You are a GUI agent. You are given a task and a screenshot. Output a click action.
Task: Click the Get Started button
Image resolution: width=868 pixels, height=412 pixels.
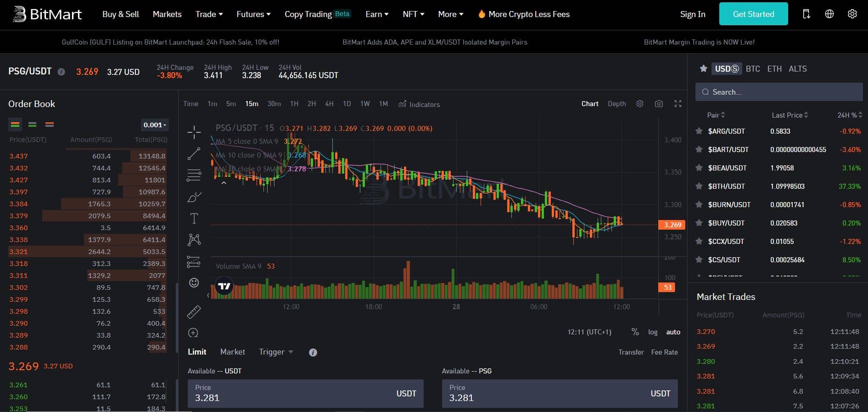point(753,14)
